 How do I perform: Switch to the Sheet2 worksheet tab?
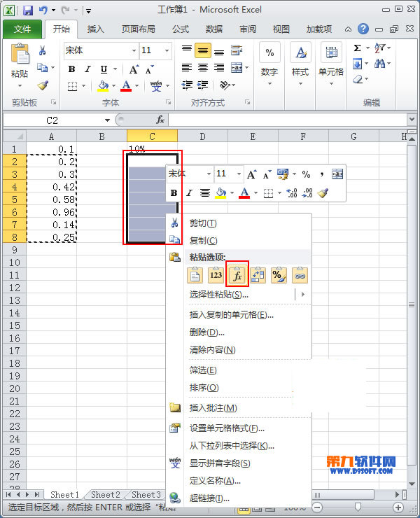click(x=106, y=495)
